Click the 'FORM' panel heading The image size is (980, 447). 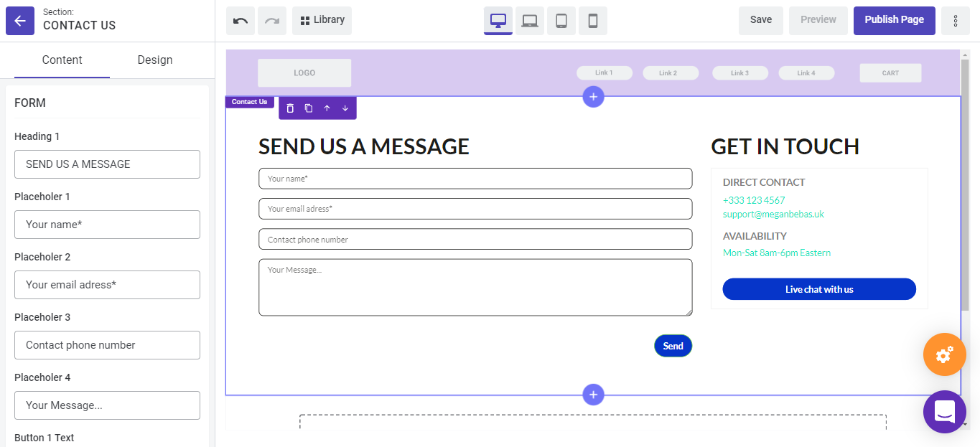coord(30,103)
